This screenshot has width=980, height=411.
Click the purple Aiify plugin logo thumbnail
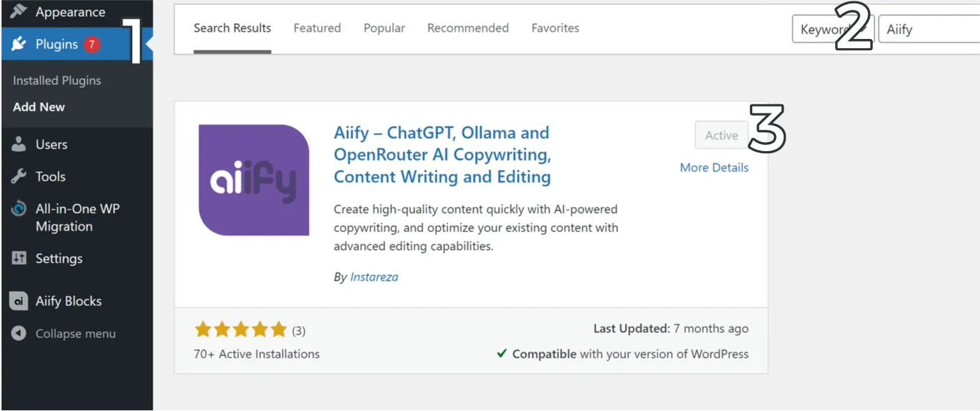point(254,180)
